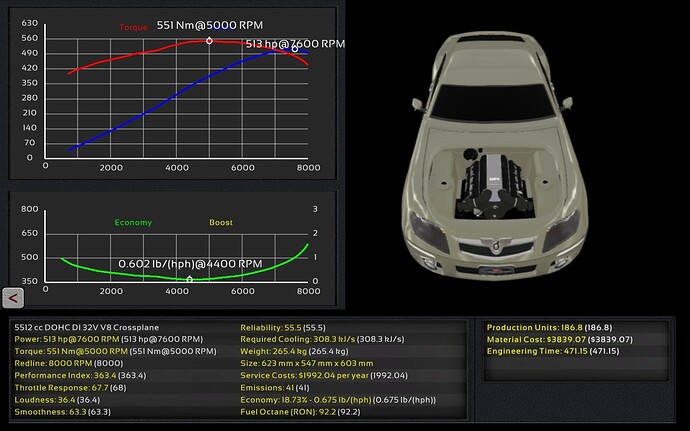Click the back arrow button
Screen dimensions: 690x431
click(x=12, y=297)
